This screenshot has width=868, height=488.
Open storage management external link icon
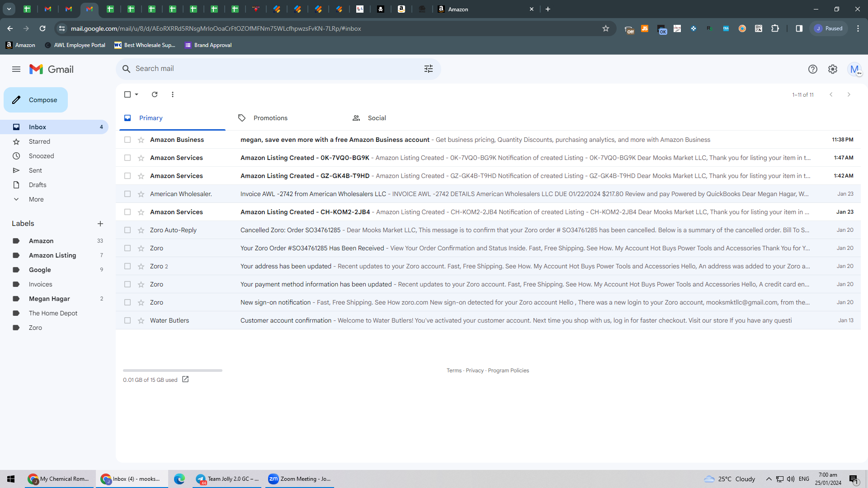click(185, 380)
